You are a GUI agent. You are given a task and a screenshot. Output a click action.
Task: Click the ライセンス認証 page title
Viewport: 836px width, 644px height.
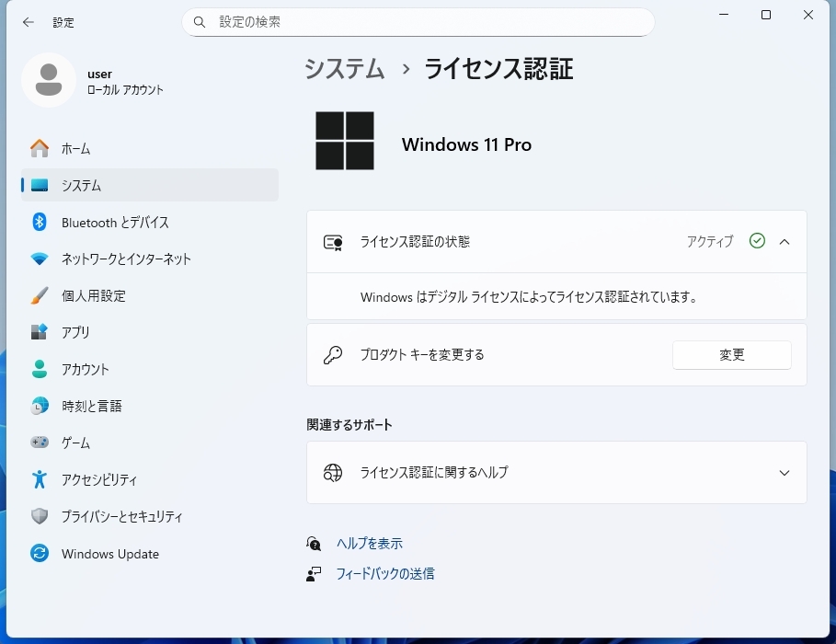[498, 69]
